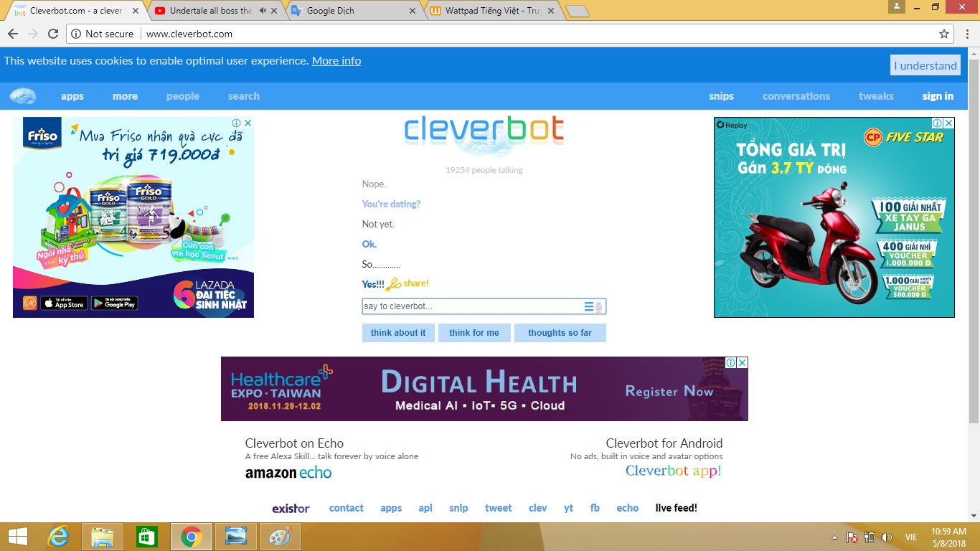The image size is (980, 551).
Task: Reload the page with the refresh icon
Action: 53,34
